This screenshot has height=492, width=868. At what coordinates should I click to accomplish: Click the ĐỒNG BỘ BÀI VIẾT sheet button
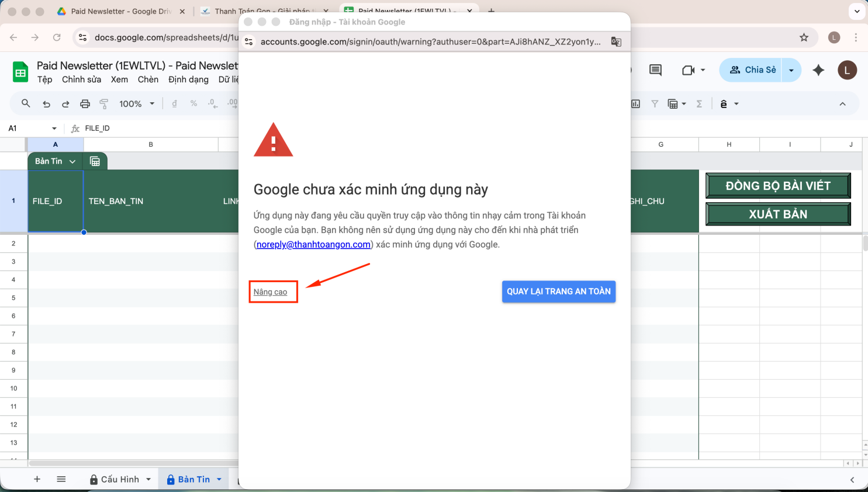point(778,186)
